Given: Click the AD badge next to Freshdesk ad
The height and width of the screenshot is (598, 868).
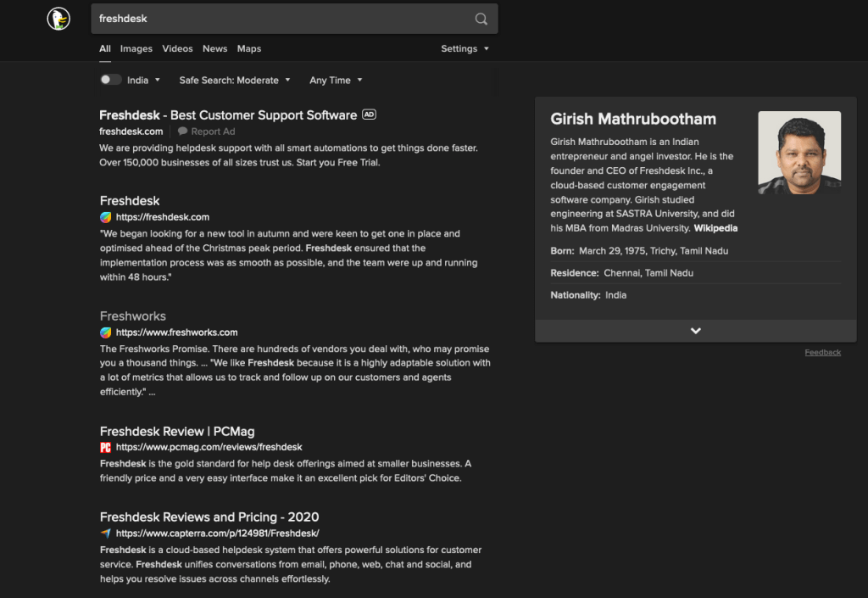Looking at the screenshot, I should pos(369,115).
